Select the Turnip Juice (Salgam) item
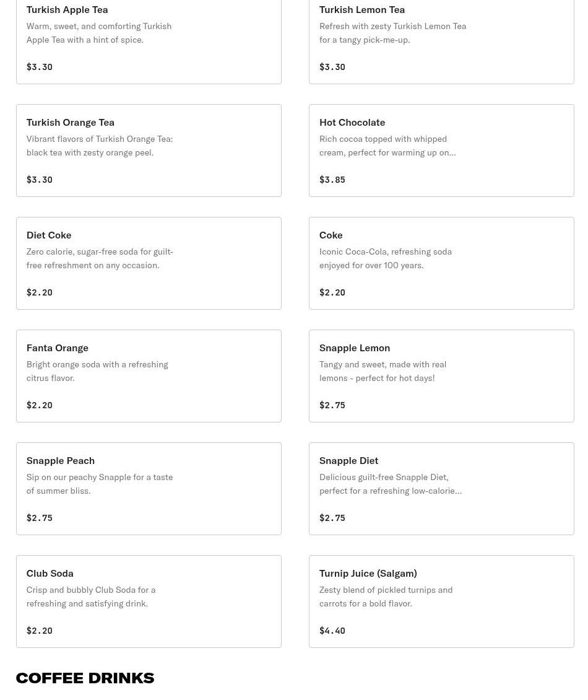Viewport: 588px width, 700px height. (x=441, y=602)
